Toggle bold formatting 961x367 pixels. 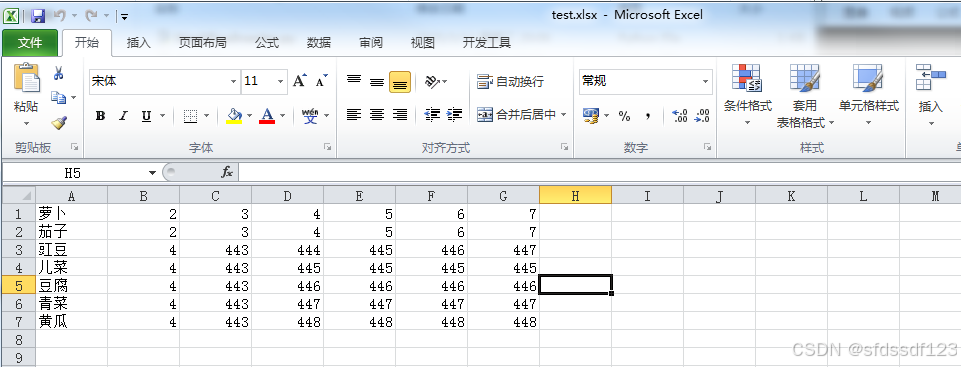101,116
